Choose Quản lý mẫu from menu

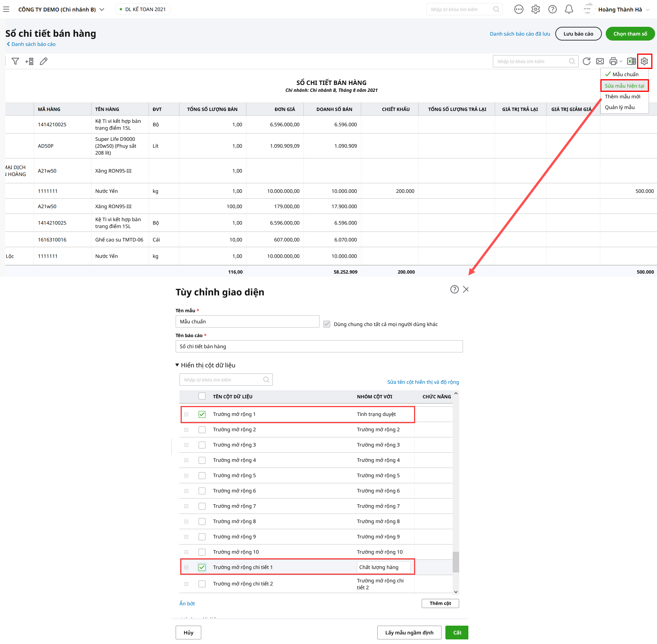pos(620,107)
